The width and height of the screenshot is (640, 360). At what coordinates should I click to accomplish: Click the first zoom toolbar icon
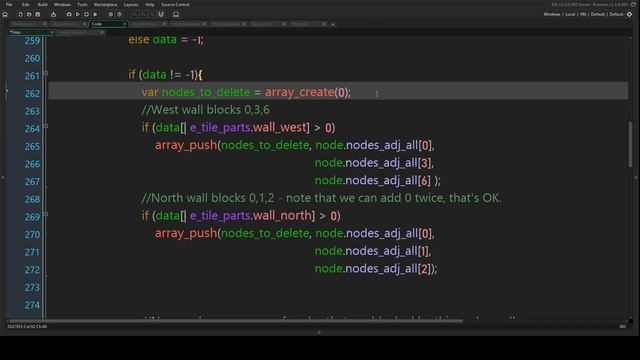point(135,14)
